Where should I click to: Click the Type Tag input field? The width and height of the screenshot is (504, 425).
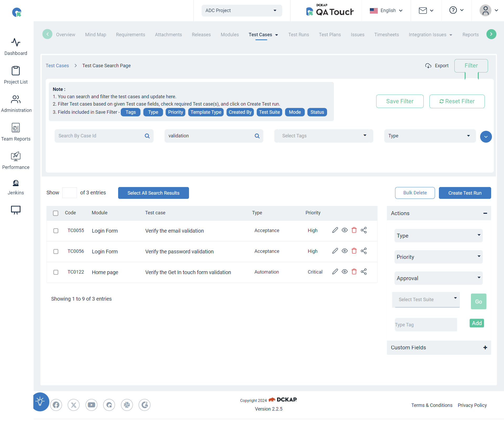426,325
